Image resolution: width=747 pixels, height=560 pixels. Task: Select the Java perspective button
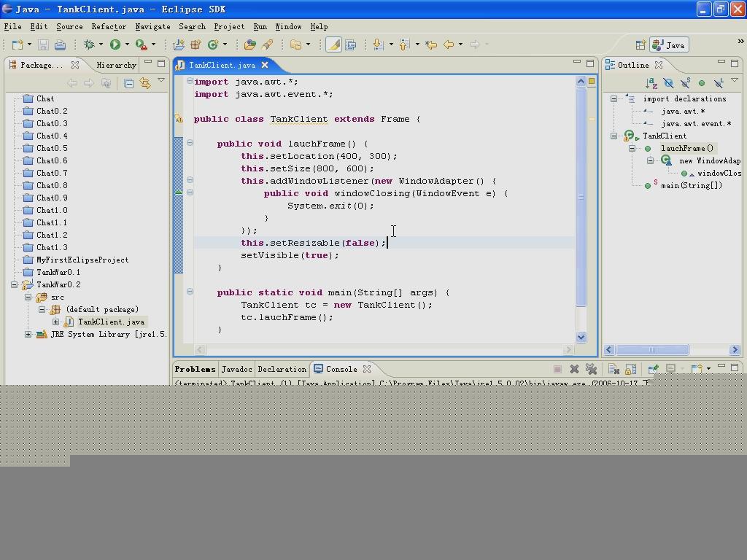(x=669, y=45)
